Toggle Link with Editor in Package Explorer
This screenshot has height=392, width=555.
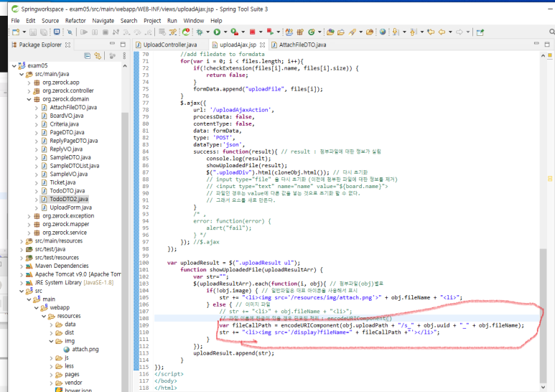tap(98, 56)
